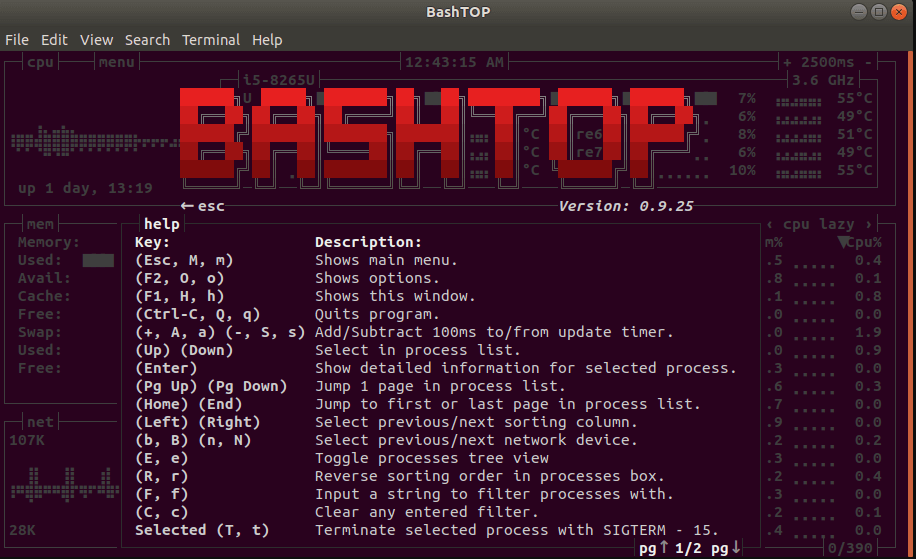Click the 7% core usage value
This screenshot has height=559, width=916.
(747, 98)
